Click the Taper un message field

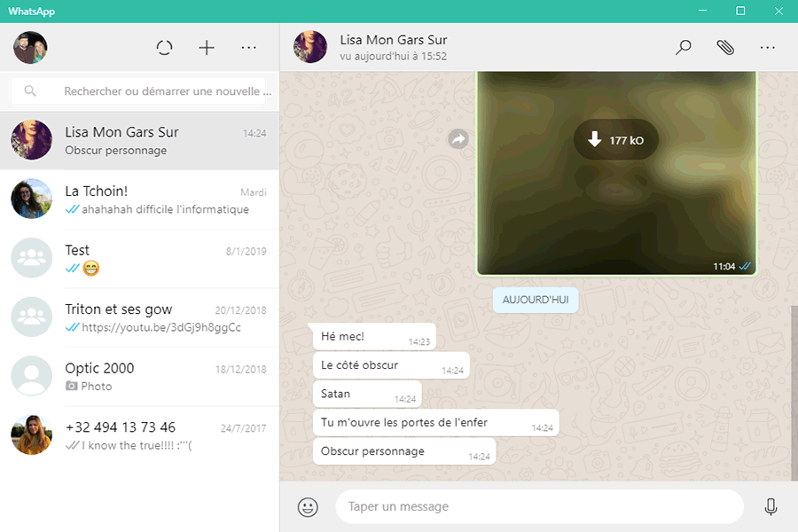(x=538, y=507)
